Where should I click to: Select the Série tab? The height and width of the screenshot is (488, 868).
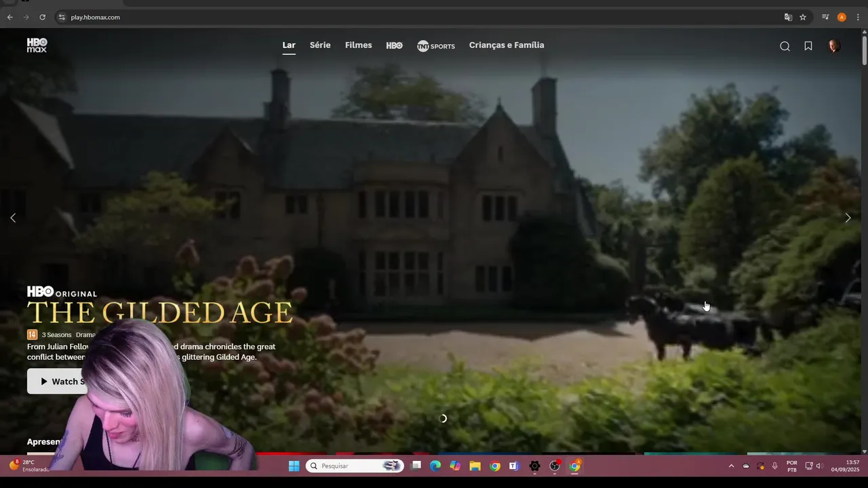coord(320,45)
